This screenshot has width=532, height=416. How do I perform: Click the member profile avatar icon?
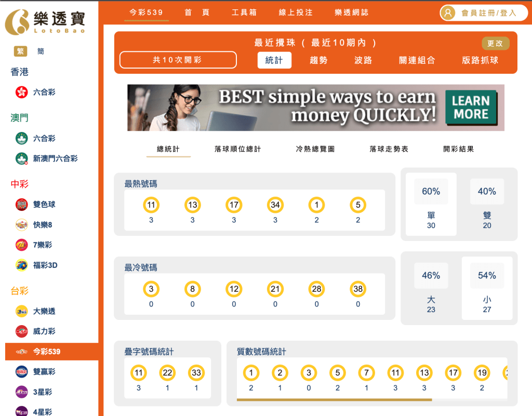click(x=448, y=13)
